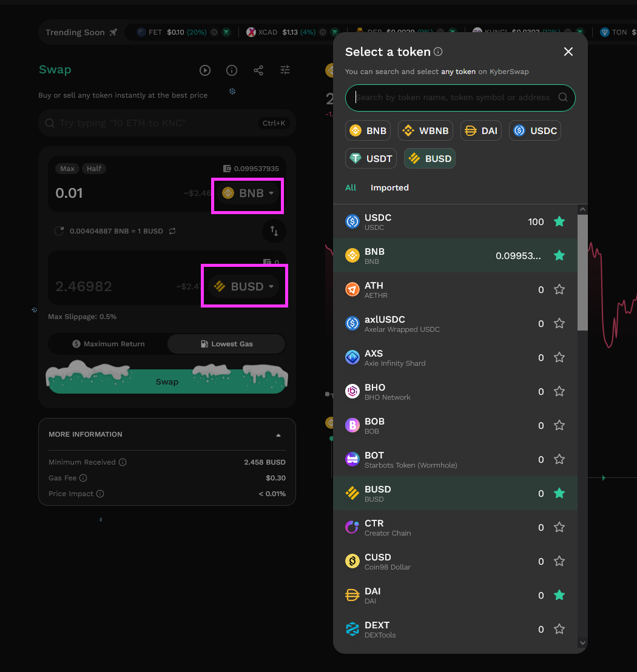Choose the BUSD quick-select chip
637x672 pixels.
[x=430, y=158]
